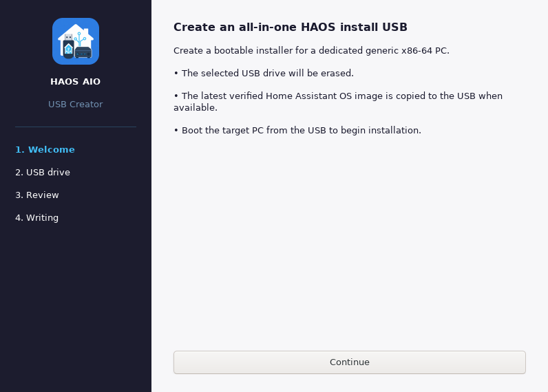This screenshot has height=392, width=548.
Task: Click the line about bootable installer for x86-64 PC
Action: tap(311, 51)
